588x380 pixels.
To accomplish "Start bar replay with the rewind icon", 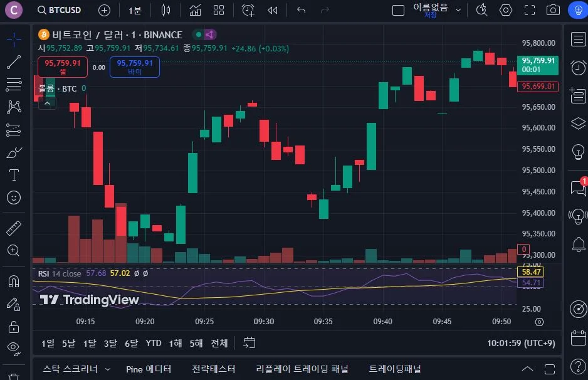I will [273, 10].
